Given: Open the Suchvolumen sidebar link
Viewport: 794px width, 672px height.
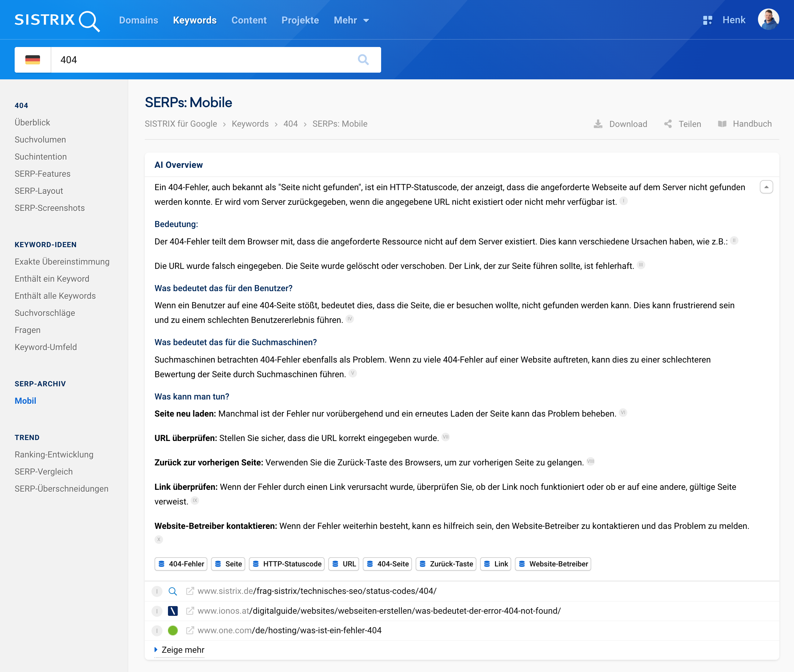Looking at the screenshot, I should (x=40, y=139).
